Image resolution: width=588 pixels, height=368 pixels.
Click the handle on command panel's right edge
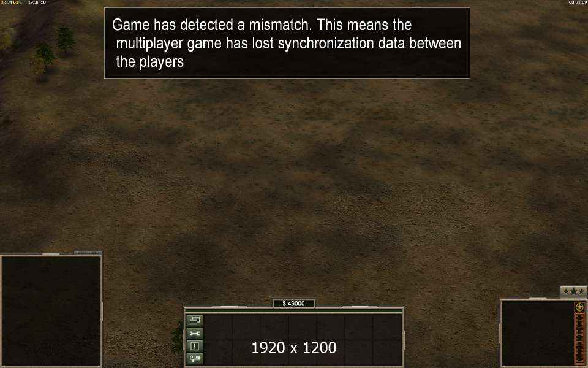pyautogui.click(x=404, y=340)
